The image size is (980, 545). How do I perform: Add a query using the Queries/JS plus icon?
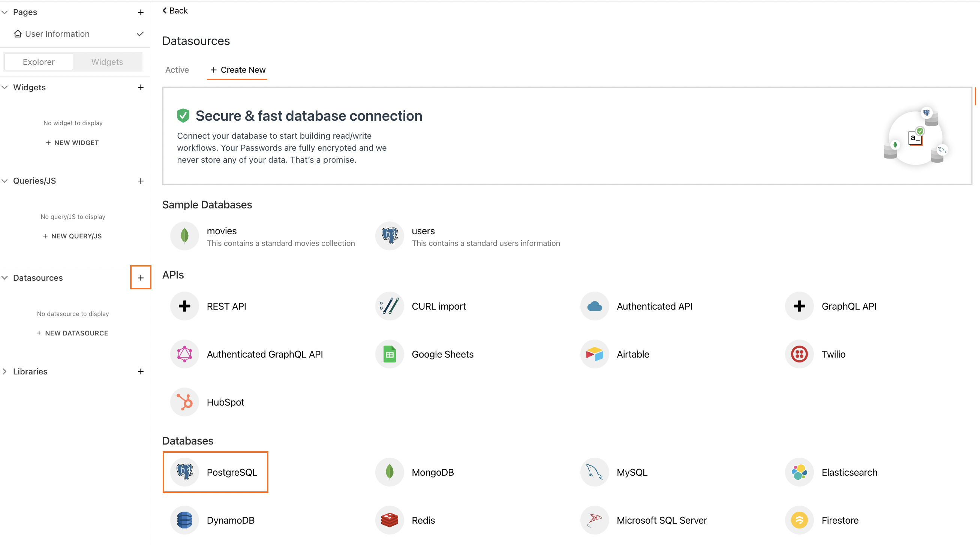click(141, 181)
